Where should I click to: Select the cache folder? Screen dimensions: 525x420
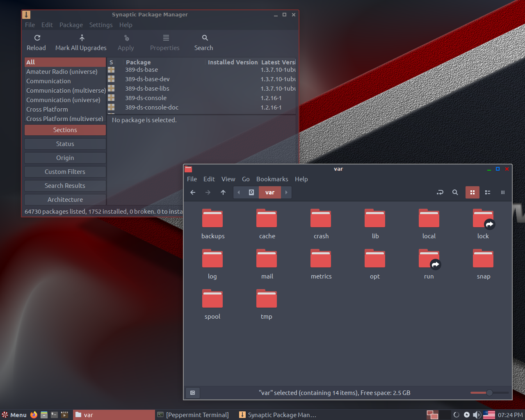click(x=267, y=224)
